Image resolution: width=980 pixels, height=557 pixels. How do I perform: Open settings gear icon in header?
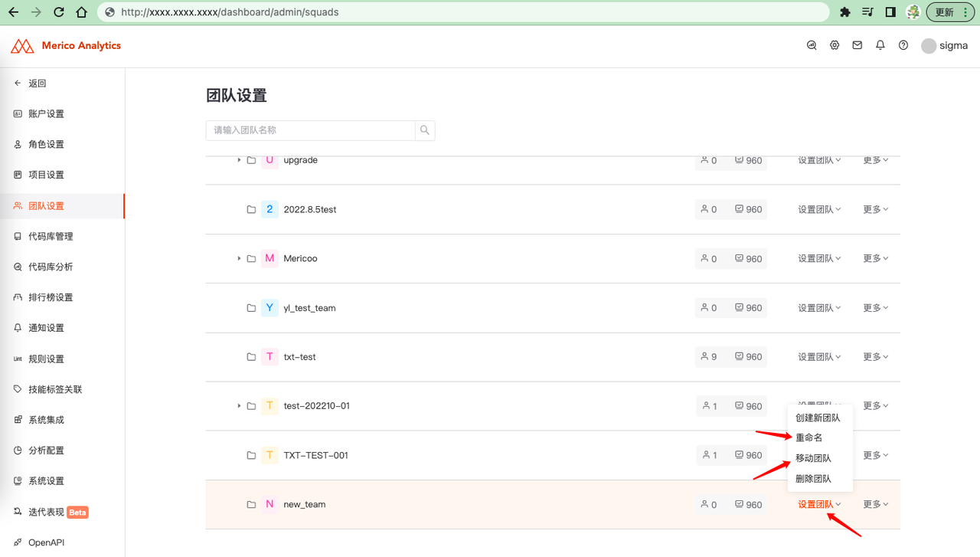(x=835, y=45)
